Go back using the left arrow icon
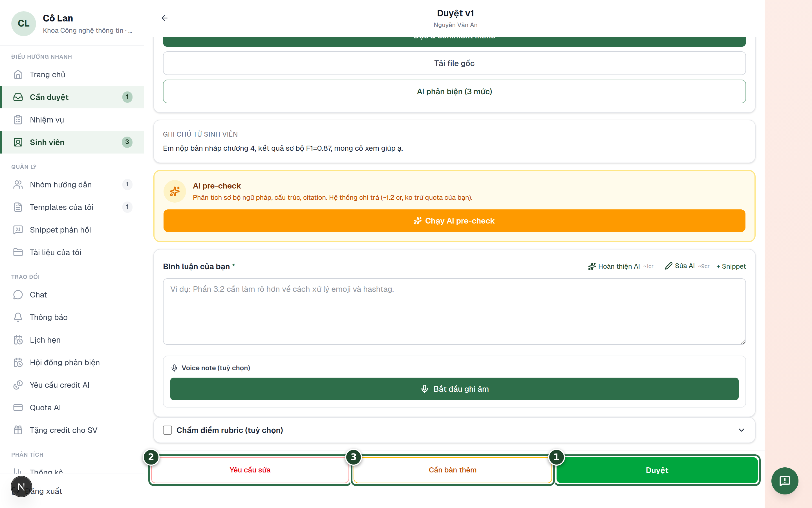Screen dimensions: 812x508 click(164, 18)
